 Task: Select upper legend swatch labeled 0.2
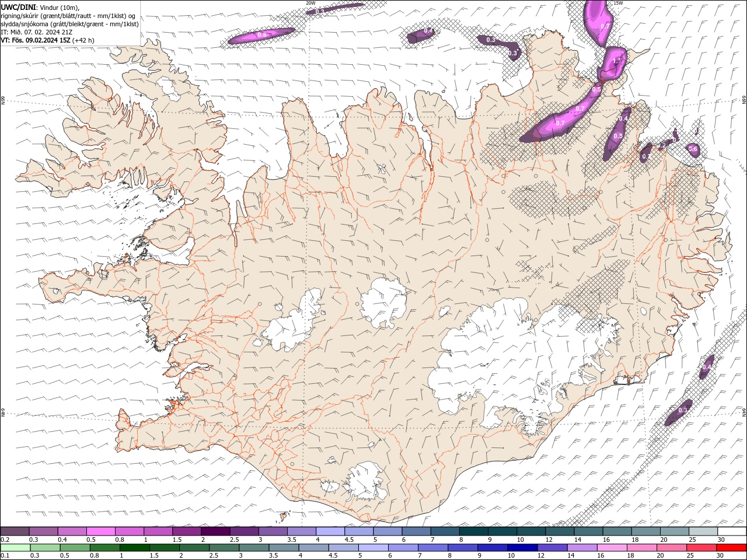pyautogui.click(x=15, y=531)
